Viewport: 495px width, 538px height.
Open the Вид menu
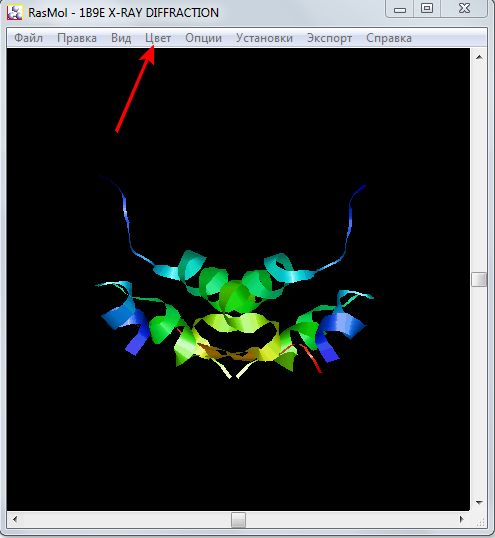tap(121, 38)
